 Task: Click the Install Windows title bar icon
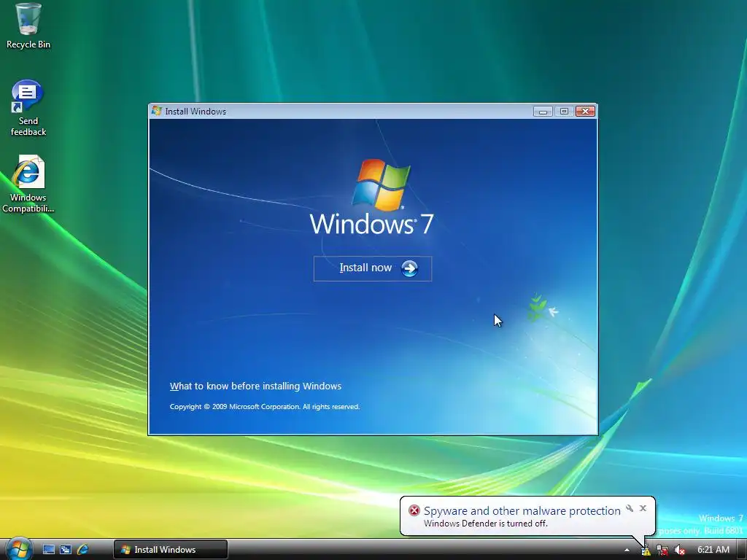(x=156, y=111)
